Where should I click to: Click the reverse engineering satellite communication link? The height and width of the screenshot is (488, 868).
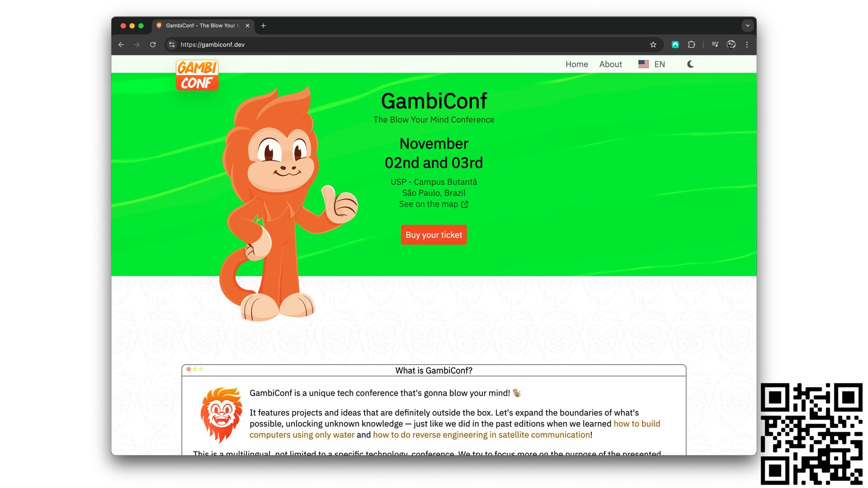click(481, 435)
